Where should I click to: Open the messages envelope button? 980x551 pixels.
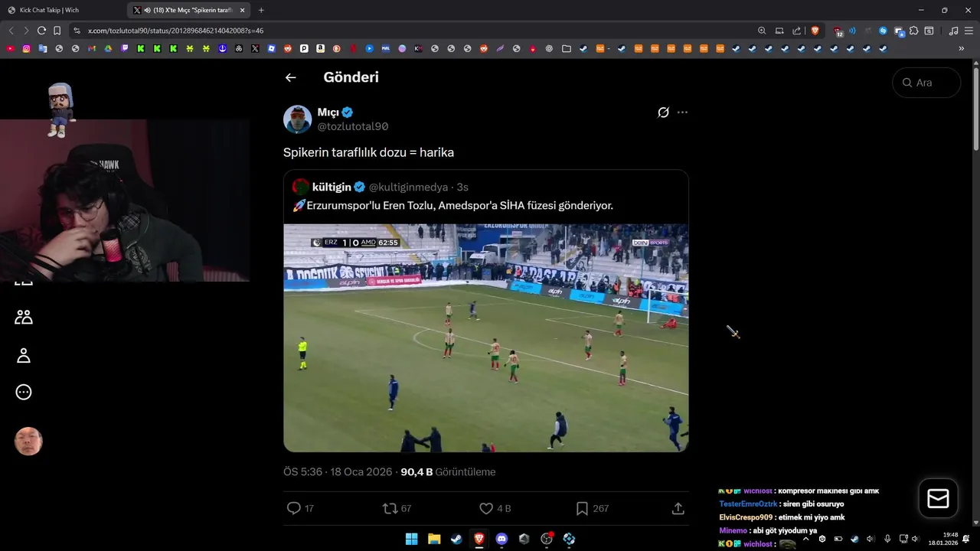(x=938, y=498)
